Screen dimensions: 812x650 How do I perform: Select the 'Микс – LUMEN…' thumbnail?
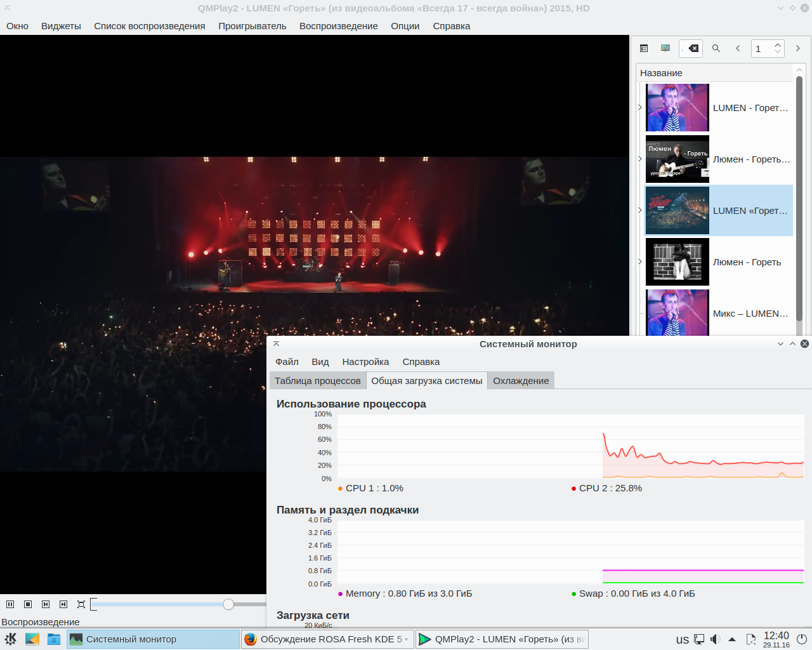coord(677,312)
